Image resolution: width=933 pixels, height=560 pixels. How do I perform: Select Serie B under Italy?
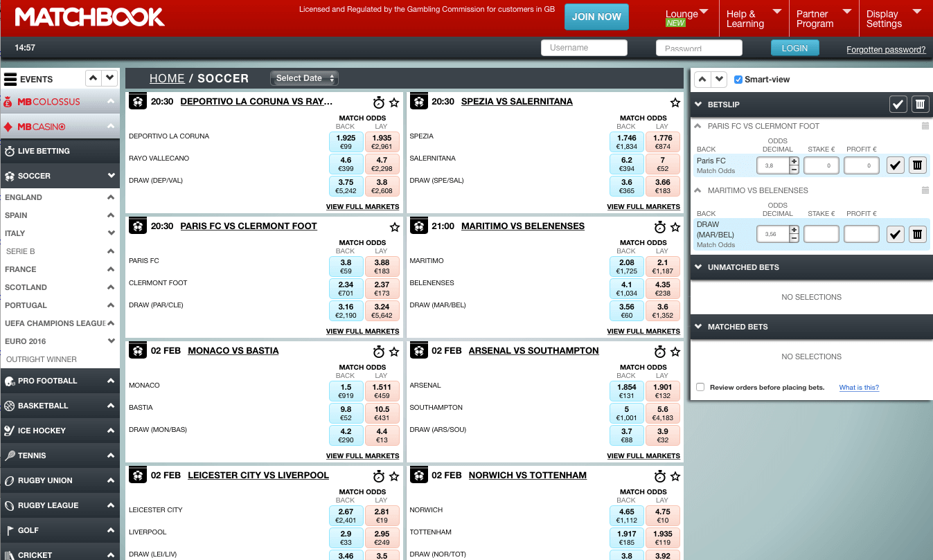21,251
